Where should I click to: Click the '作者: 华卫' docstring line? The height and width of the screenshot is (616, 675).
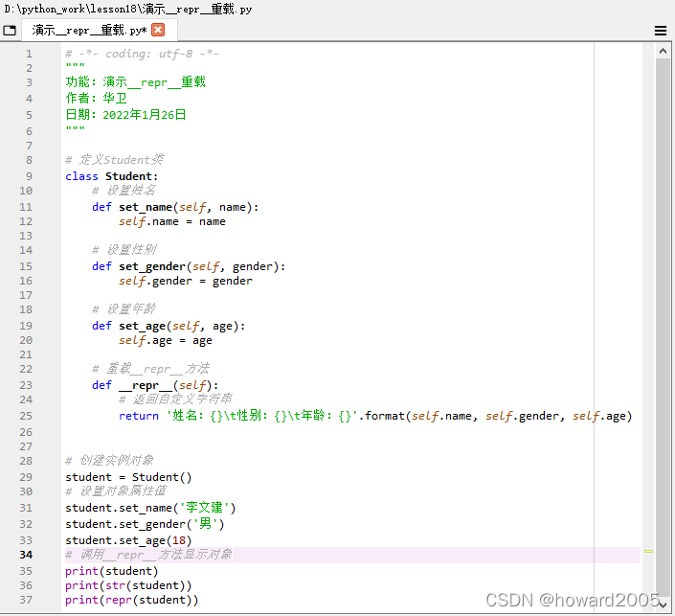[96, 99]
